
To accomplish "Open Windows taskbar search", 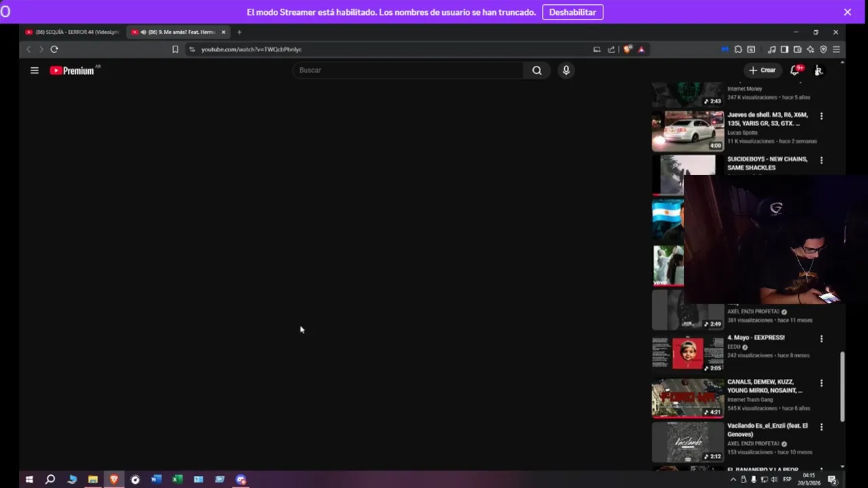I will pos(50,480).
